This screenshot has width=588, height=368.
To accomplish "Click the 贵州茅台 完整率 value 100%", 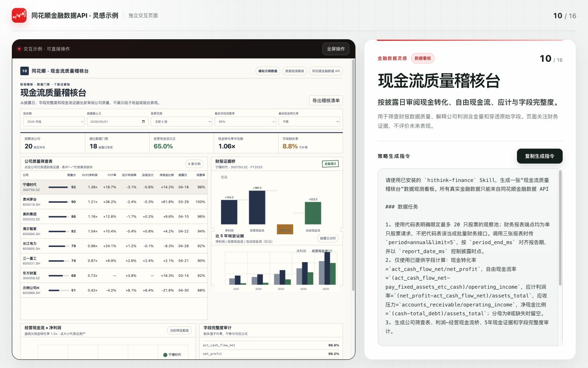I will [200, 202].
